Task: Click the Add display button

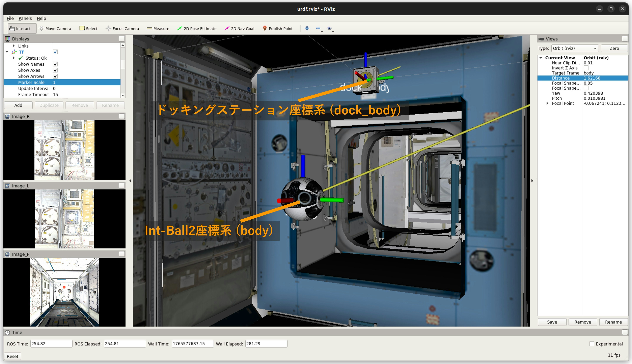Action: point(18,105)
